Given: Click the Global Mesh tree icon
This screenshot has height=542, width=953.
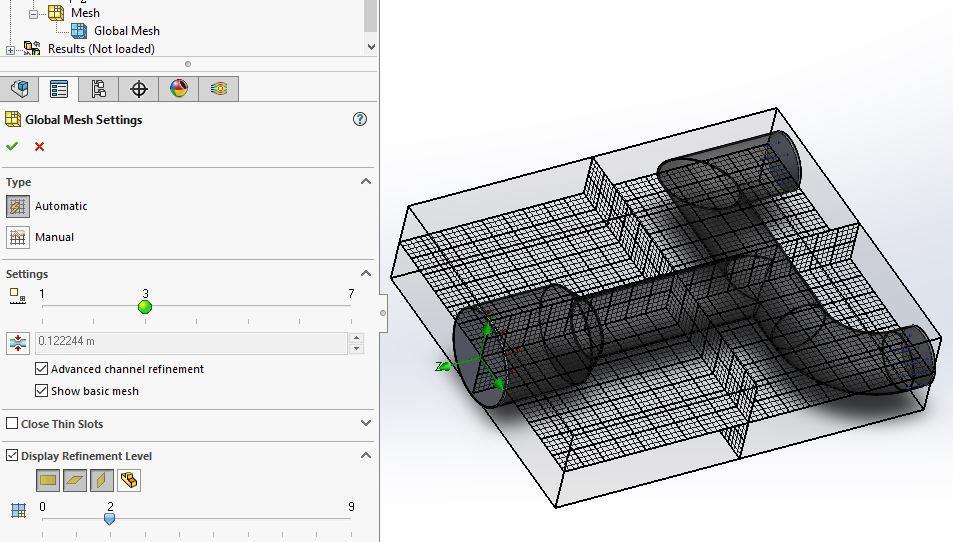Looking at the screenshot, I should coord(79,30).
